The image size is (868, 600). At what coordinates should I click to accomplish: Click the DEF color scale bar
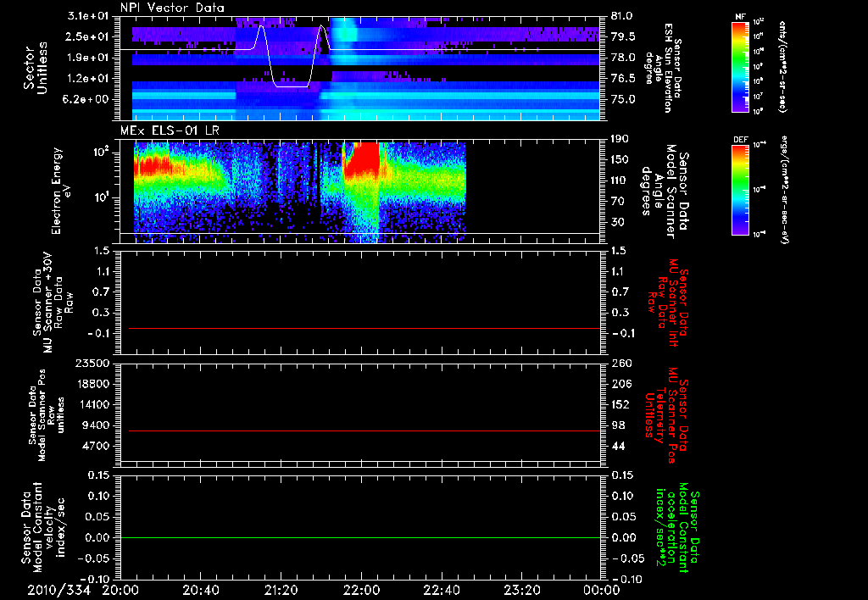(x=740, y=190)
